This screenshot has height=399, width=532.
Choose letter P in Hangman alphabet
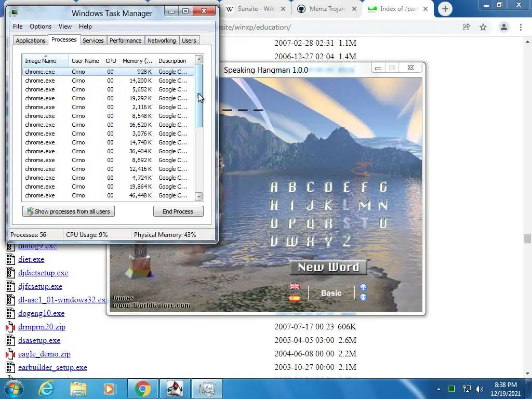click(292, 223)
